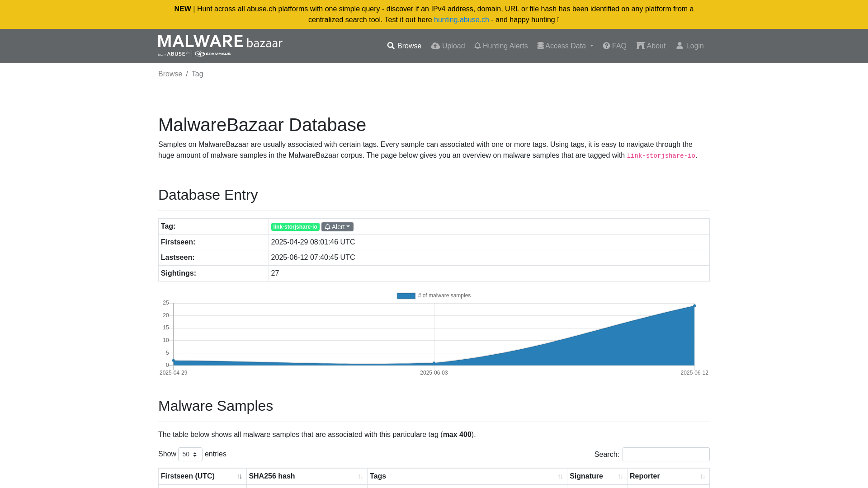Open the Login menu item
Screen dimensions: 868x488
click(x=690, y=46)
